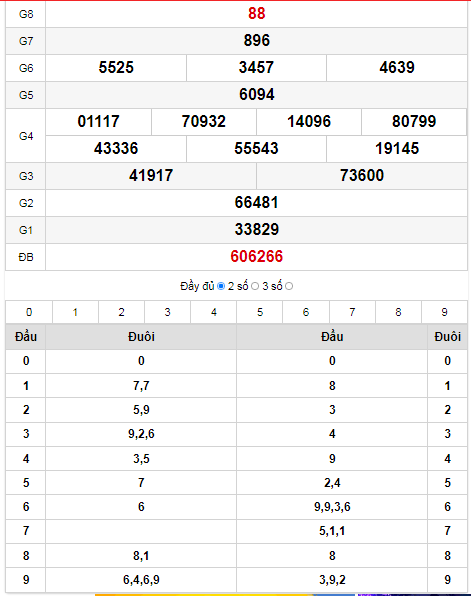This screenshot has height=596, width=471.
Task: Choose digit filter 3
Action: [x=167, y=312]
